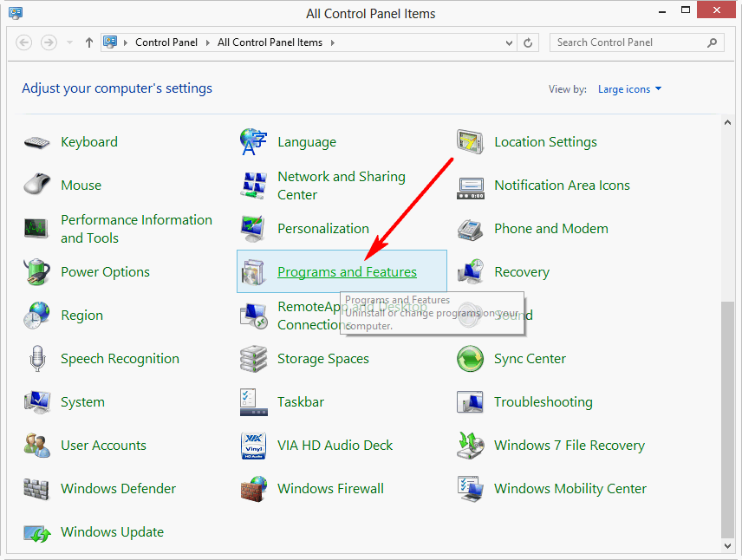Image resolution: width=742 pixels, height=560 pixels.
Task: Click the Control Panel icon in address bar
Action: (110, 42)
